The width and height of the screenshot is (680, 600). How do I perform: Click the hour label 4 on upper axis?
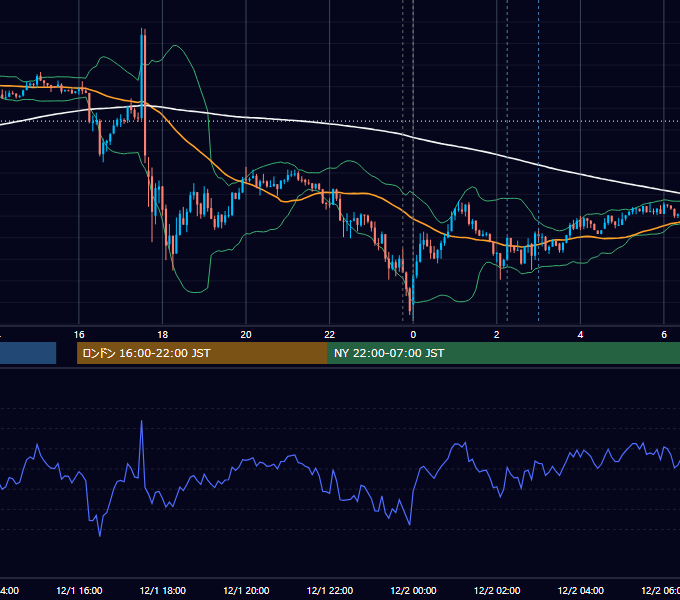(x=580, y=335)
